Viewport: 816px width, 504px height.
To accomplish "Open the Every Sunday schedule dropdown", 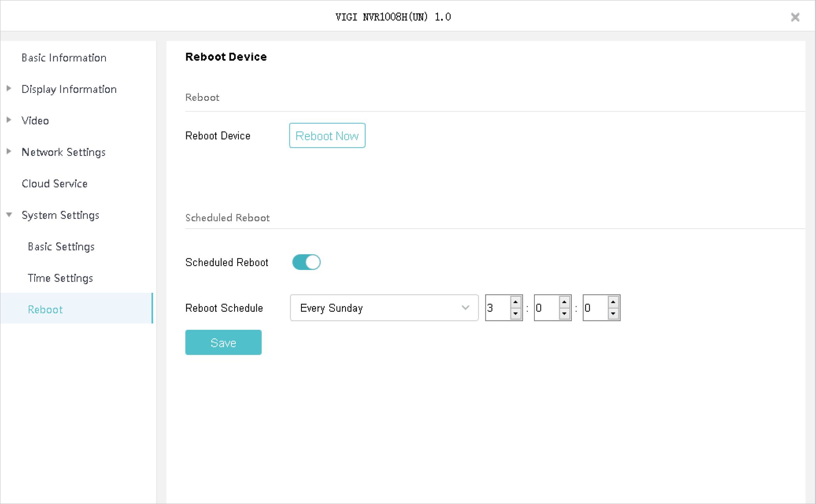I will point(384,308).
